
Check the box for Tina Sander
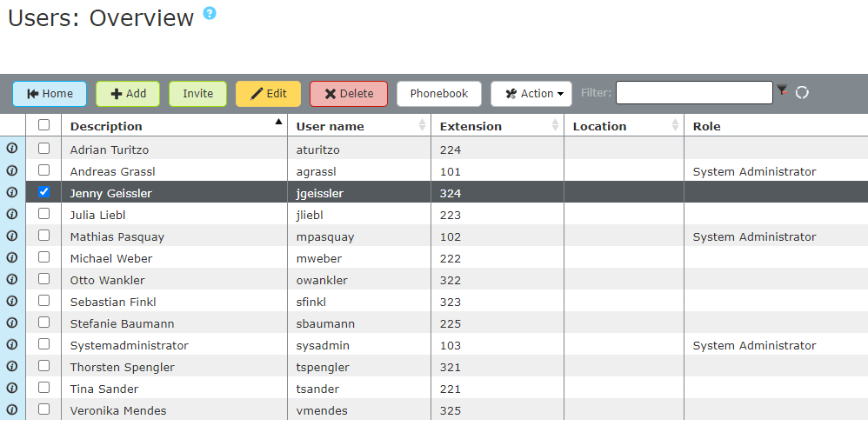pos(43,388)
